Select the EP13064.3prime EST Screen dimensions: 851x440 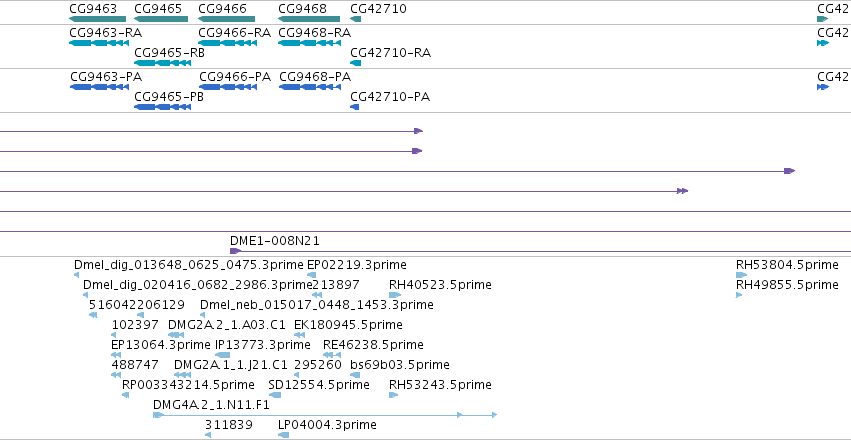116,355
